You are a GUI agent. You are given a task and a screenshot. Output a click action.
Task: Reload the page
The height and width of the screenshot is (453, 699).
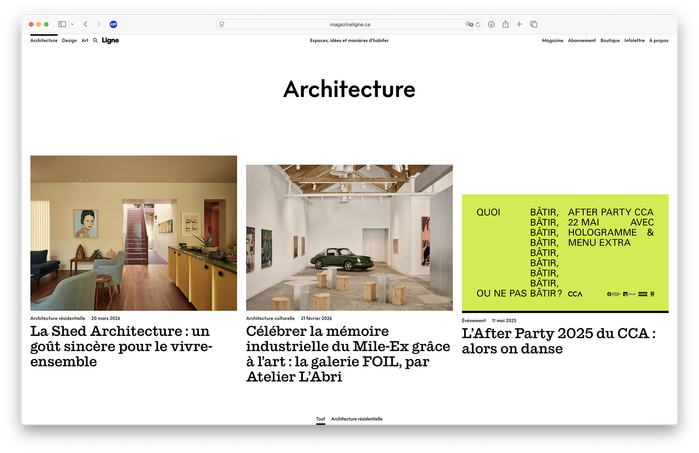[x=478, y=24]
